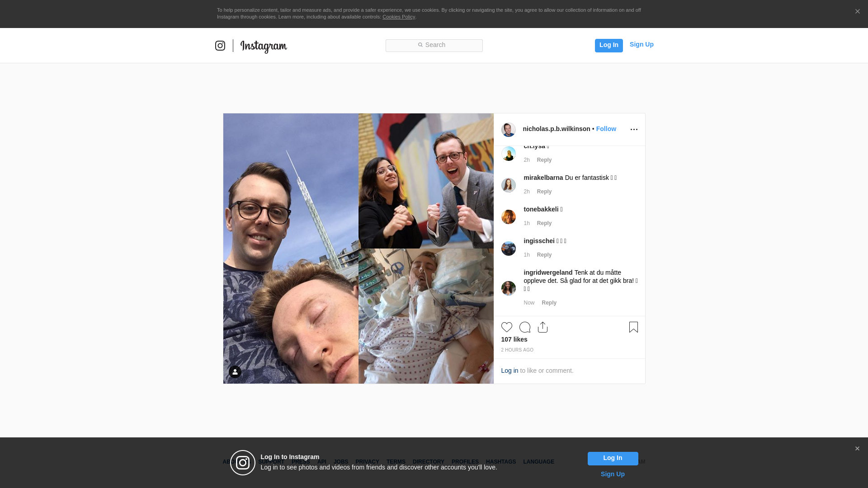Click Log In button in bottom banner
This screenshot has width=868, height=488.
pyautogui.click(x=613, y=459)
